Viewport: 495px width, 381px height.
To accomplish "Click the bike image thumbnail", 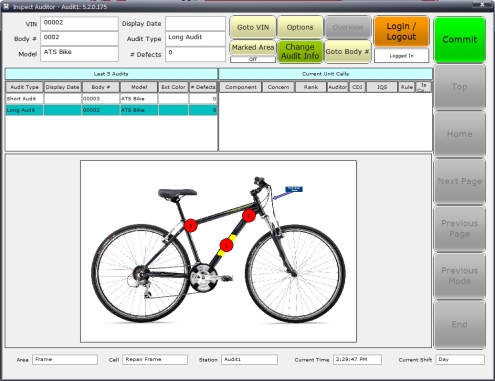I will tap(218, 251).
